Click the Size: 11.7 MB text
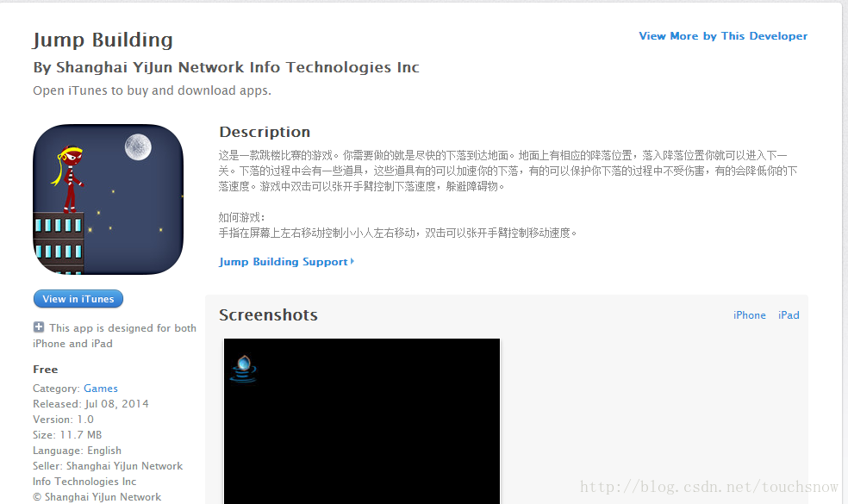 pos(67,435)
